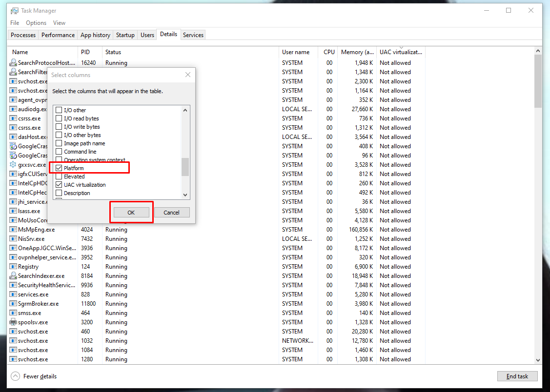The height and width of the screenshot is (392, 550).
Task: Tick the I/O write bytes checkbox
Action: [59, 126]
